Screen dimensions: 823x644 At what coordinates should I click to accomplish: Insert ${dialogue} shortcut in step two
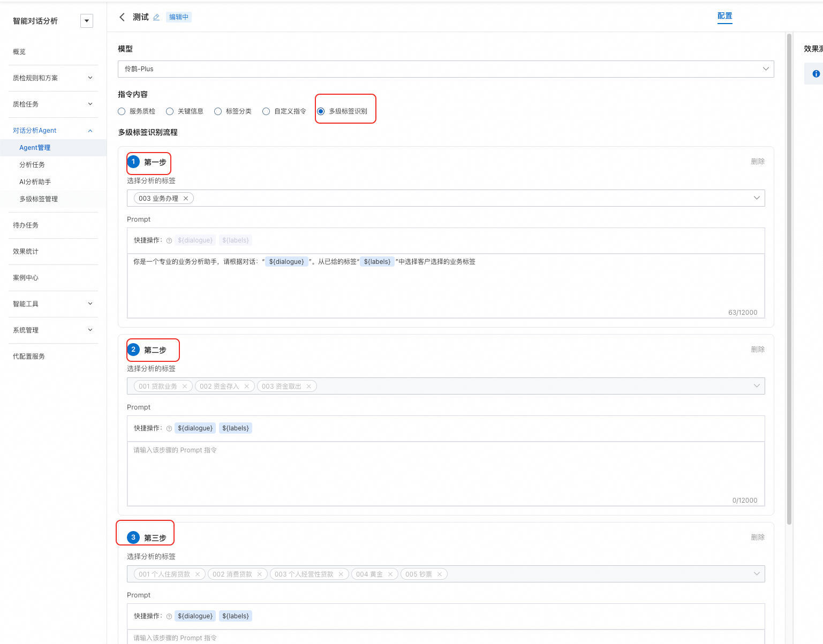coord(195,428)
